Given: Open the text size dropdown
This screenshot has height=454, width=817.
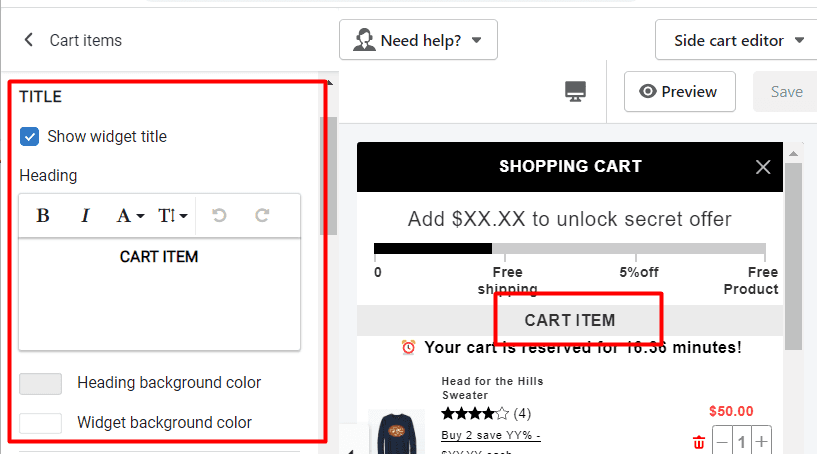Looking at the screenshot, I should pyautogui.click(x=172, y=215).
